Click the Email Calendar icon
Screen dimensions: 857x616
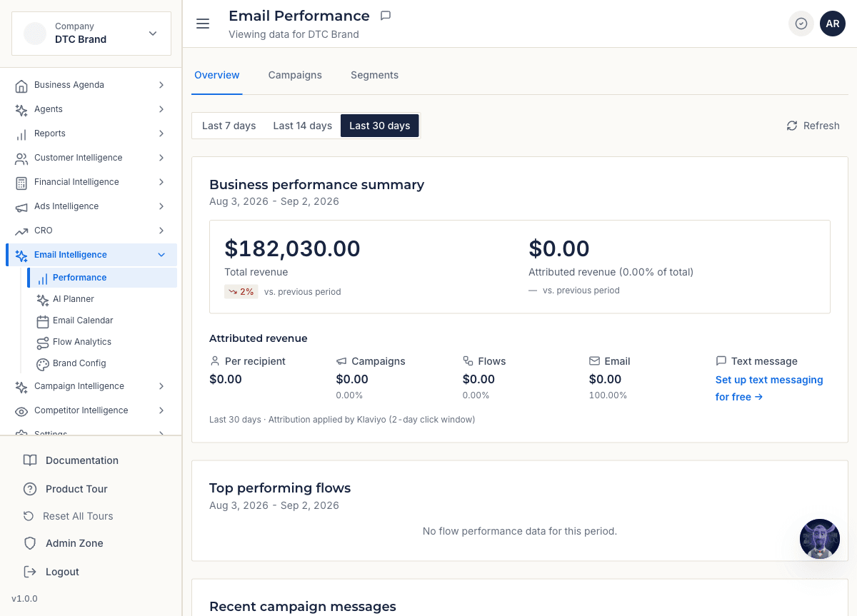tap(43, 321)
